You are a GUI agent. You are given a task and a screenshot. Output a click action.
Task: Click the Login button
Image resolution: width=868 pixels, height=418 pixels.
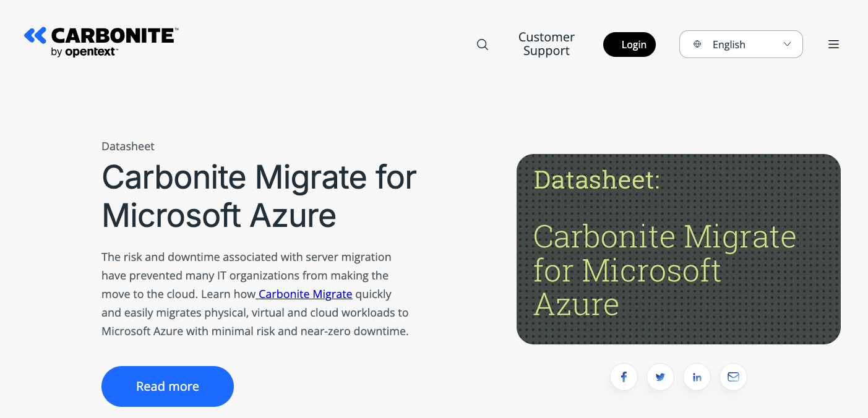pos(629,45)
